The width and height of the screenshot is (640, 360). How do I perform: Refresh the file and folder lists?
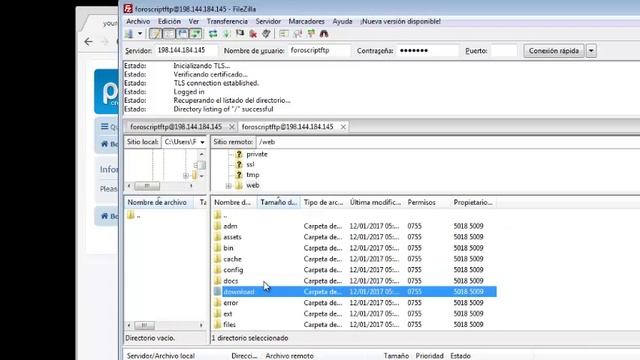(x=213, y=34)
